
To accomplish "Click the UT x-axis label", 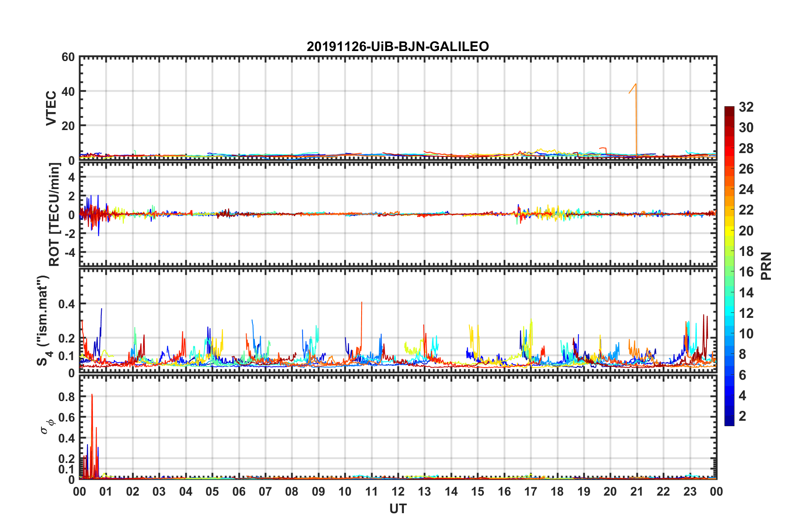I will point(398,509).
